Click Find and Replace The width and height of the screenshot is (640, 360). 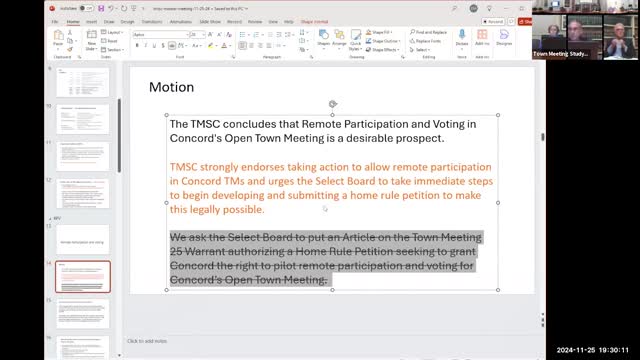428,32
